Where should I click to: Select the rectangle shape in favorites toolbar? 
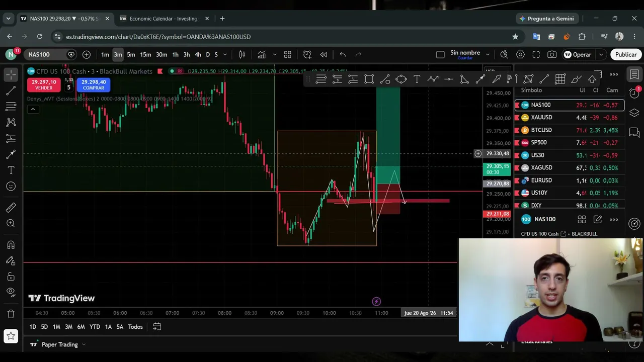(369, 79)
